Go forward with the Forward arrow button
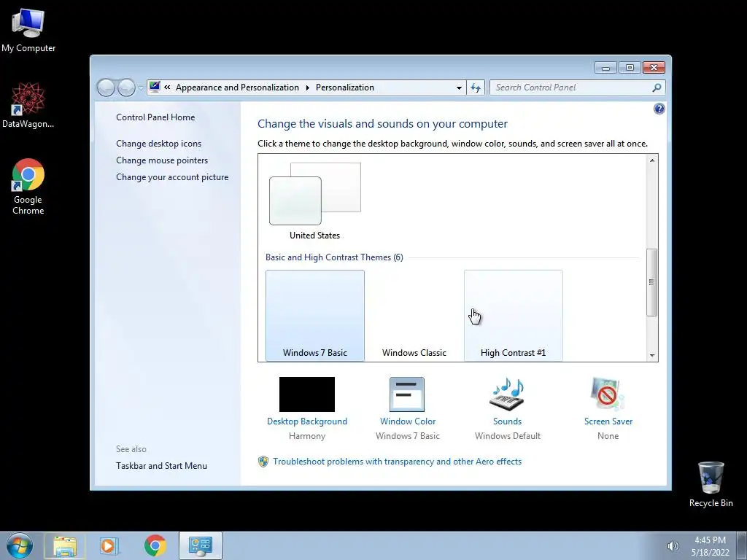Screen dimensions: 747x560 [125, 87]
